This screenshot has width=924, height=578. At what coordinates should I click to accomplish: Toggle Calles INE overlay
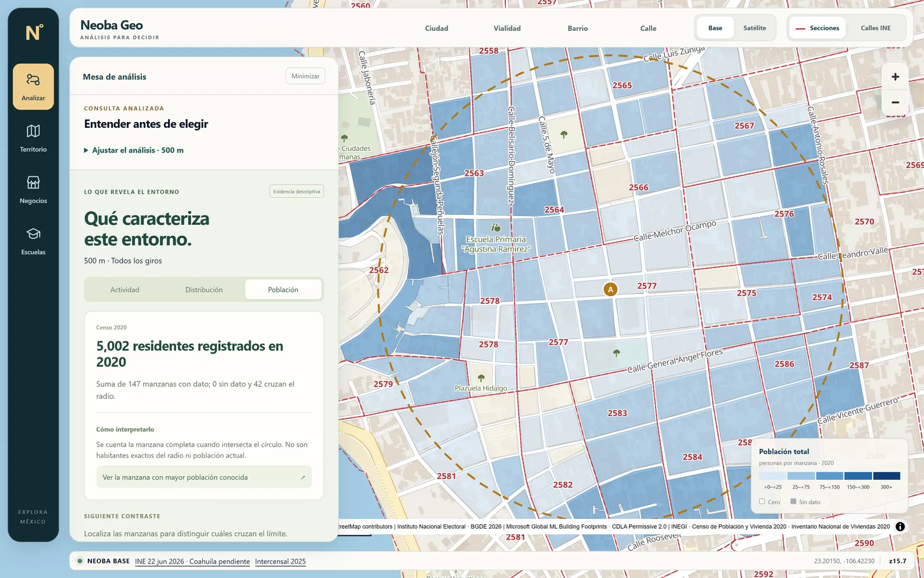(875, 28)
